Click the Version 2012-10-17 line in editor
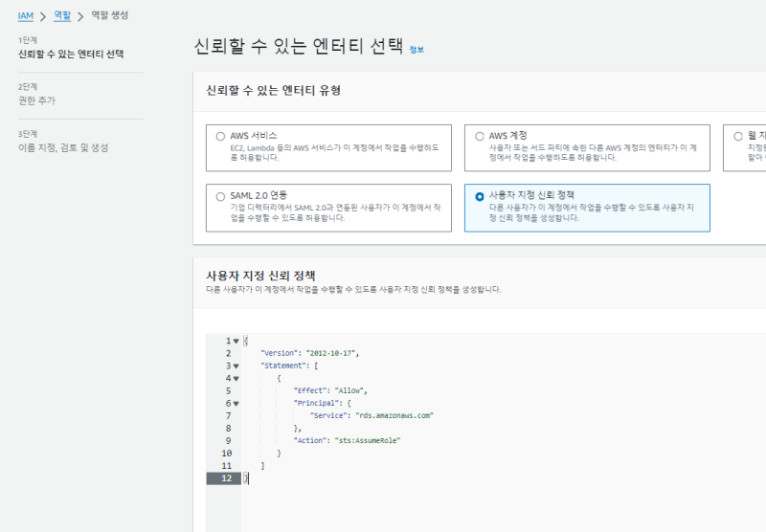766x532 pixels. point(308,353)
